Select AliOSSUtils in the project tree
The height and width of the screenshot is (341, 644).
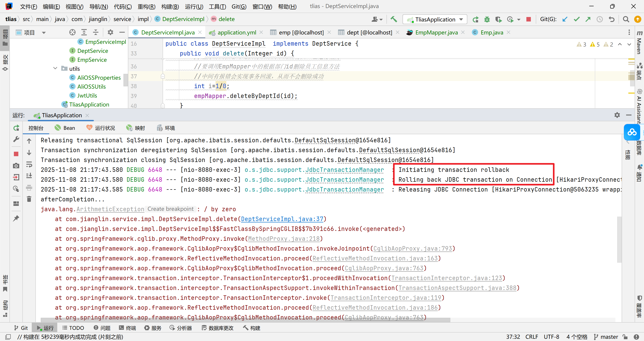tap(91, 87)
